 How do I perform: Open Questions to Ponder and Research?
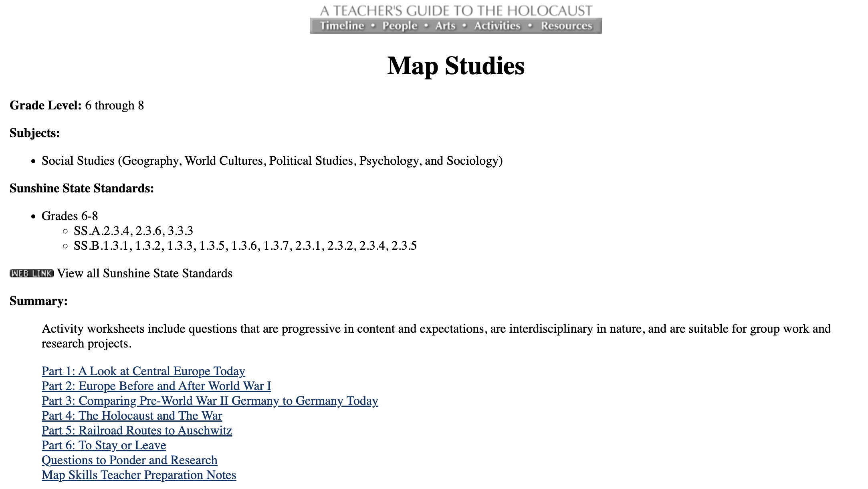coord(129,460)
